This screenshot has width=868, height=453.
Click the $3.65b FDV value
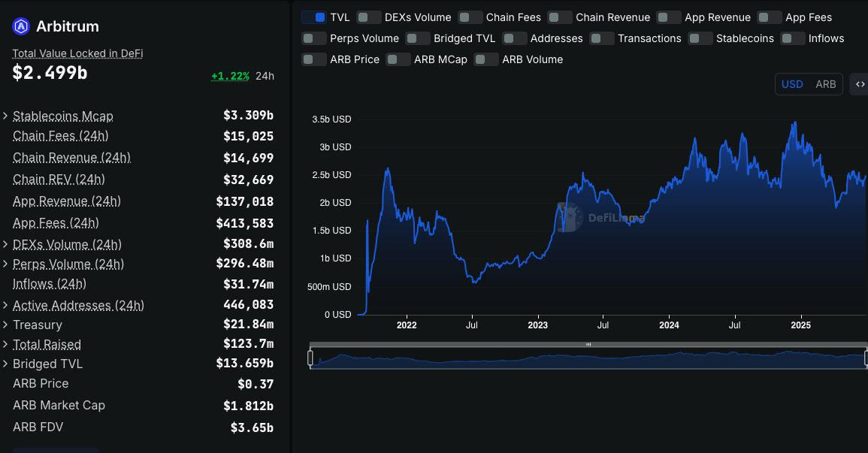click(252, 427)
